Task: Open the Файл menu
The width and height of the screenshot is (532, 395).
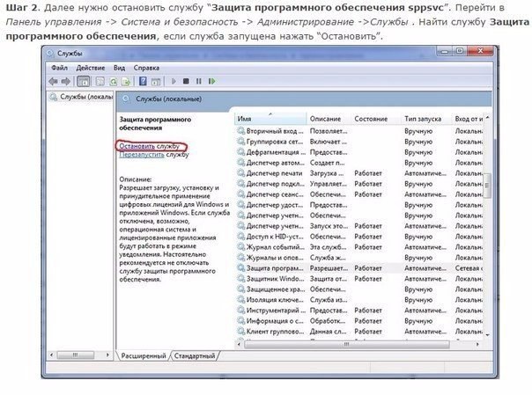Action: click(x=59, y=68)
